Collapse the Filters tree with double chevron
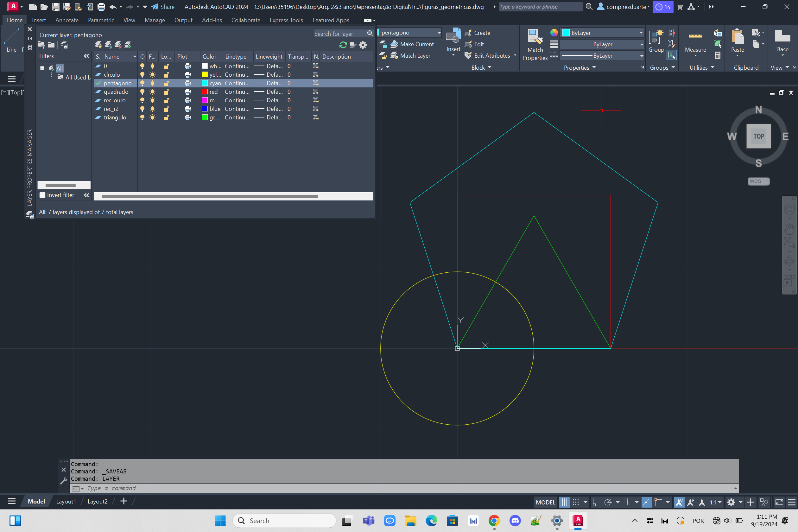 pyautogui.click(x=86, y=56)
